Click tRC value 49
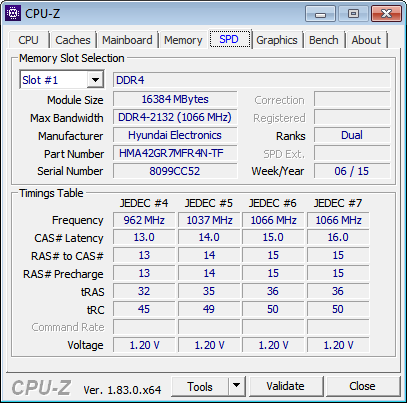The height and width of the screenshot is (403, 407). [209, 309]
